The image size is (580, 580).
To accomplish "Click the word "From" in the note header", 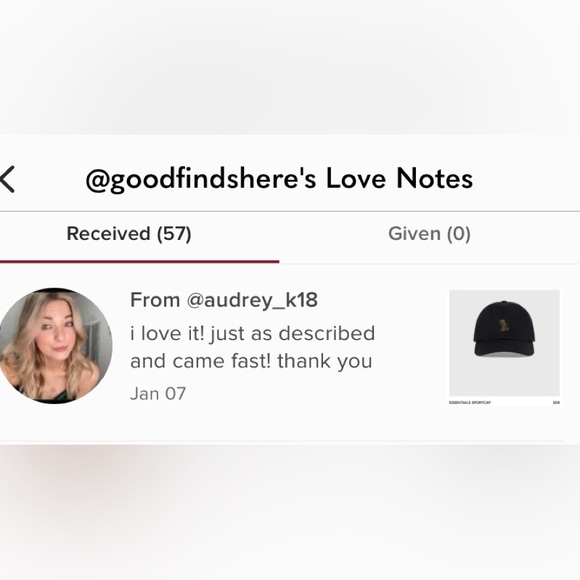I will [155, 300].
